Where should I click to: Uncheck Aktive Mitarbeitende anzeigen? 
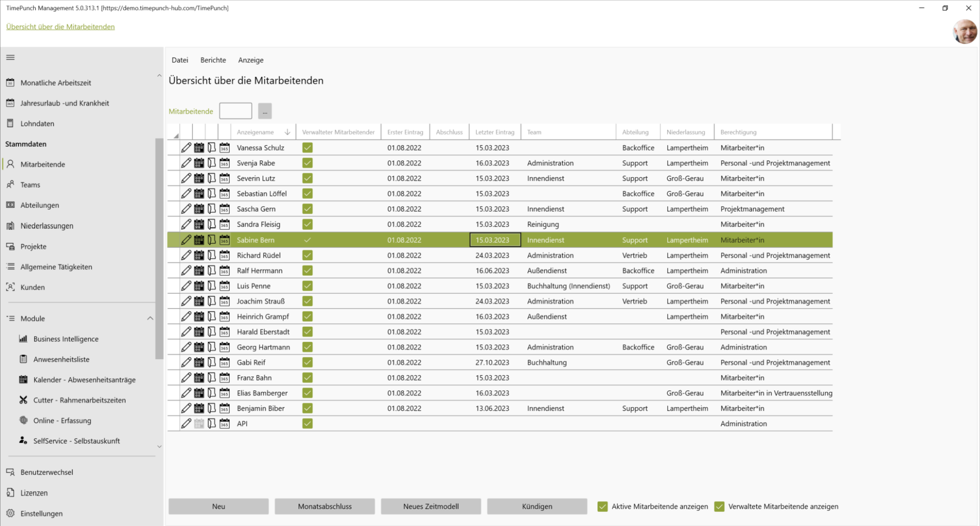tap(603, 507)
